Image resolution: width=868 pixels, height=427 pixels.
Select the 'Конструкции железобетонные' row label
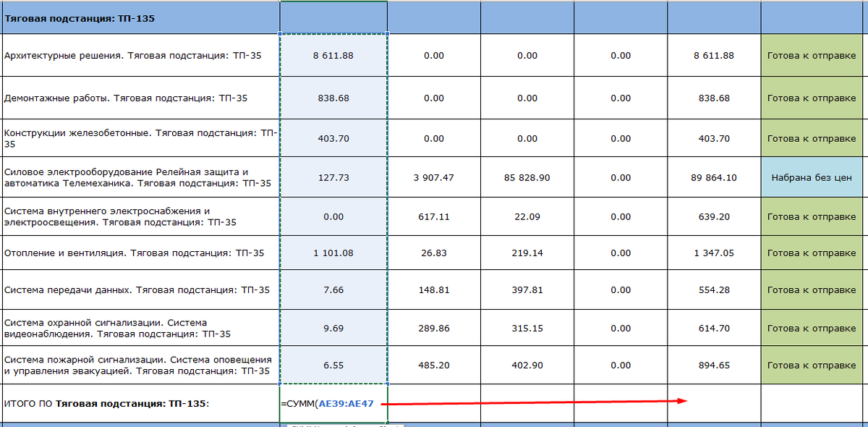click(140, 138)
